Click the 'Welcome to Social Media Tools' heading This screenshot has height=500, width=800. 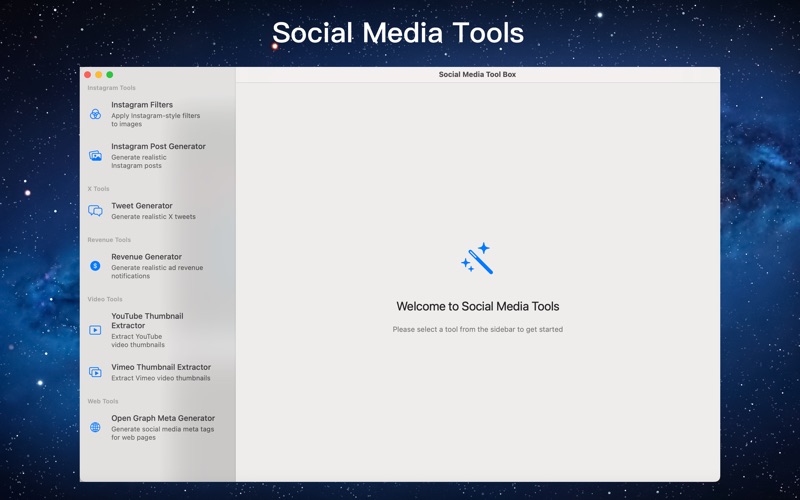477,307
